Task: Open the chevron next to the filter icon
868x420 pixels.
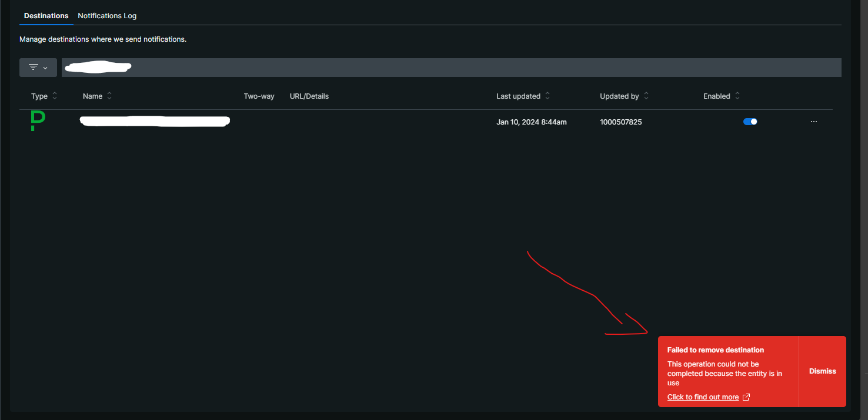Action: tap(46, 67)
